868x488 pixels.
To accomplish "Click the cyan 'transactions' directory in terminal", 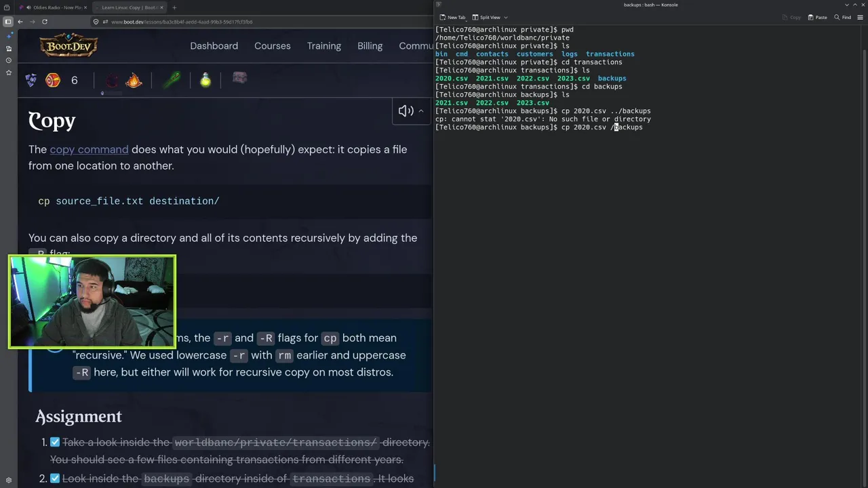I will click(610, 54).
